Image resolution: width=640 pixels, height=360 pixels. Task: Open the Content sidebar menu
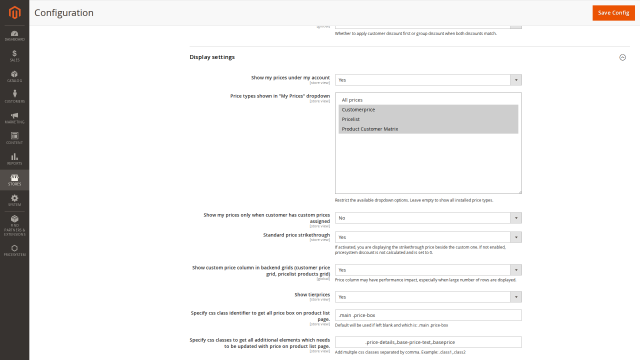click(x=15, y=138)
